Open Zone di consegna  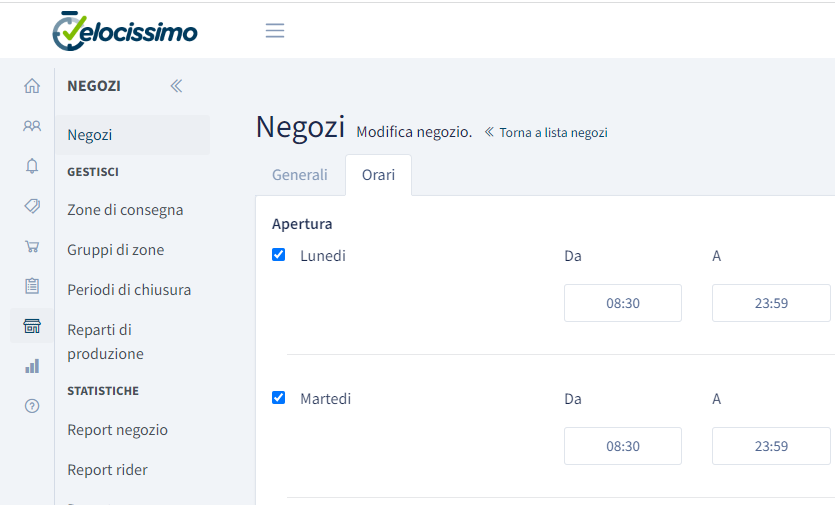click(x=125, y=210)
